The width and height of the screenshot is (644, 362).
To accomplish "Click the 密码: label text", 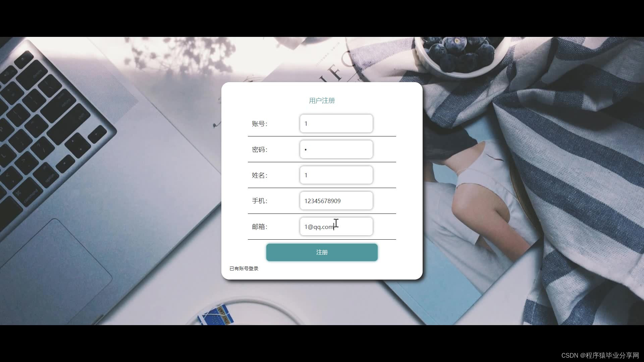I will tap(260, 149).
